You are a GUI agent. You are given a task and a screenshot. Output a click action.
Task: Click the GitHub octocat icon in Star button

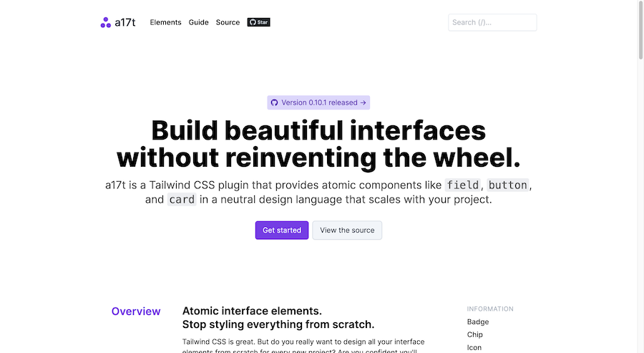[x=253, y=22]
